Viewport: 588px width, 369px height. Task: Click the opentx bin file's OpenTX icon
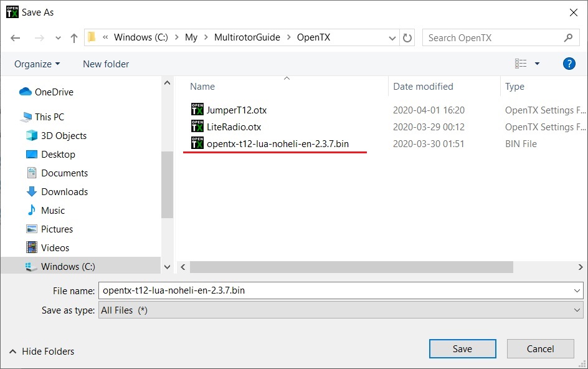coord(197,143)
